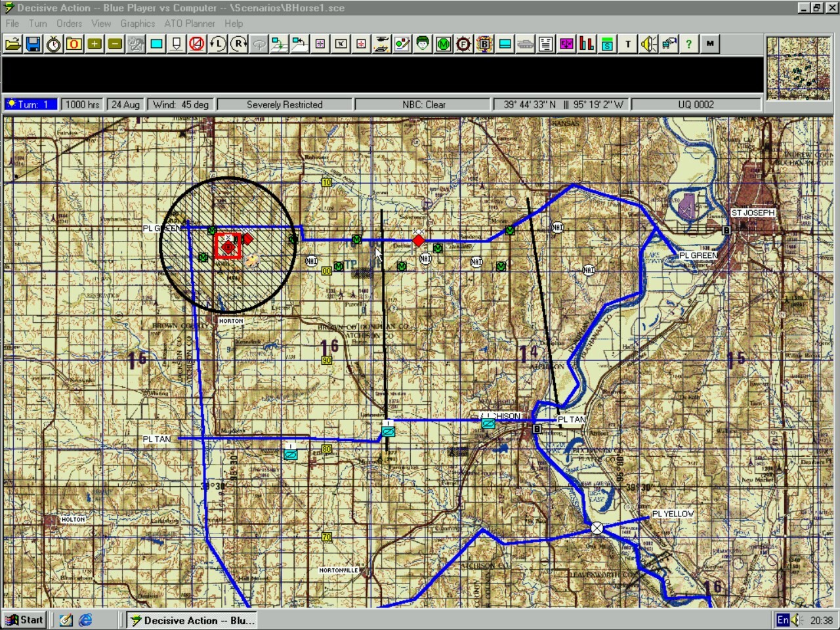Image resolution: width=840 pixels, height=630 pixels.
Task: Click the helicopter air mission icon
Action: (259, 44)
